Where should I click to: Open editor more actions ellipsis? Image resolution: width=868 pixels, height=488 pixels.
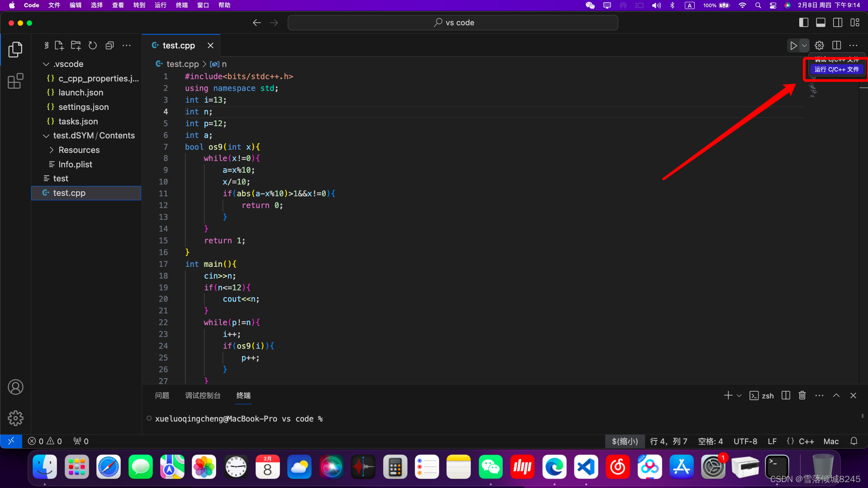[854, 46]
